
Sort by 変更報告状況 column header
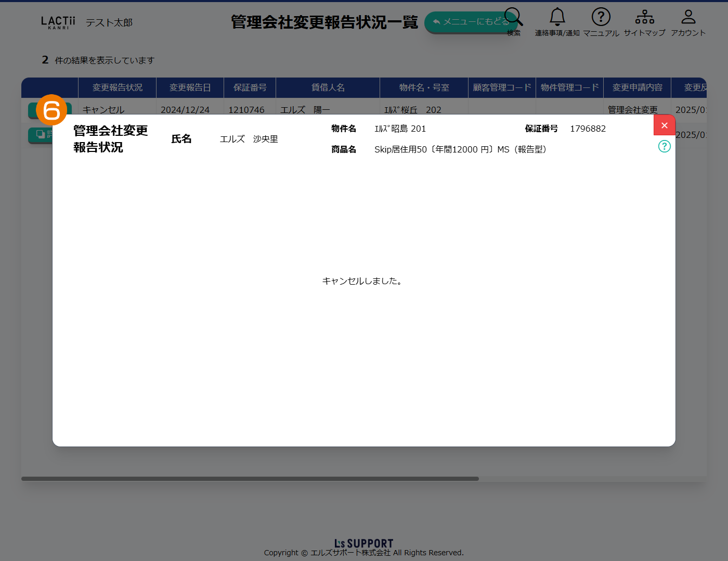117,87
